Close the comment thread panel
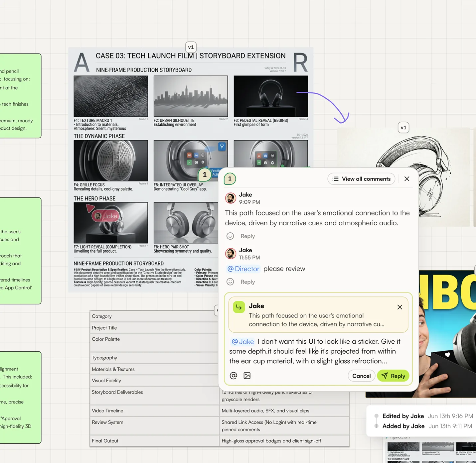The height and width of the screenshot is (463, 476). click(407, 179)
